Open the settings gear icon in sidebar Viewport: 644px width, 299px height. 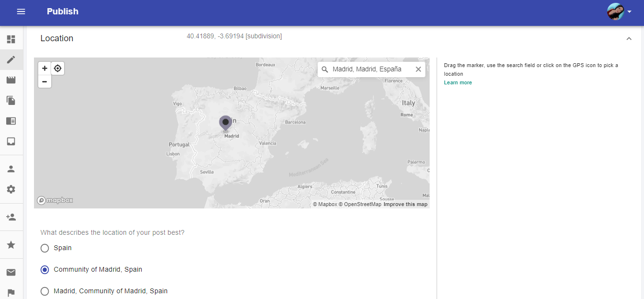point(11,189)
